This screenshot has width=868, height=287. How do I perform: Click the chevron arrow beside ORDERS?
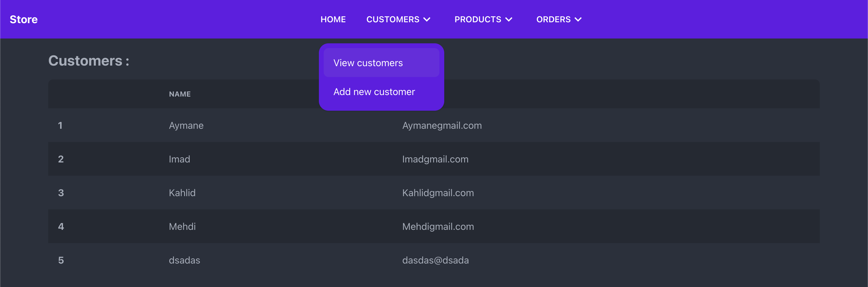(x=578, y=20)
